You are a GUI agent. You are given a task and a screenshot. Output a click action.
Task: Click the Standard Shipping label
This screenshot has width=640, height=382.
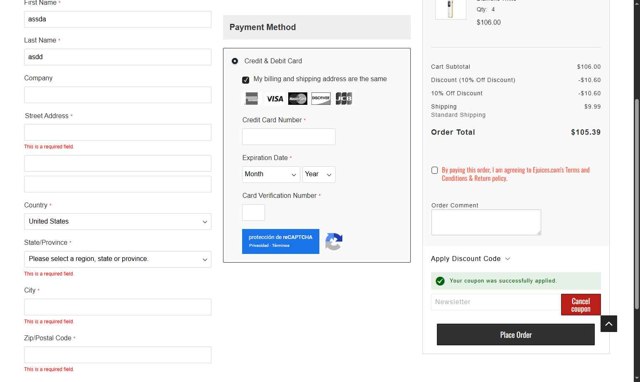pos(458,115)
